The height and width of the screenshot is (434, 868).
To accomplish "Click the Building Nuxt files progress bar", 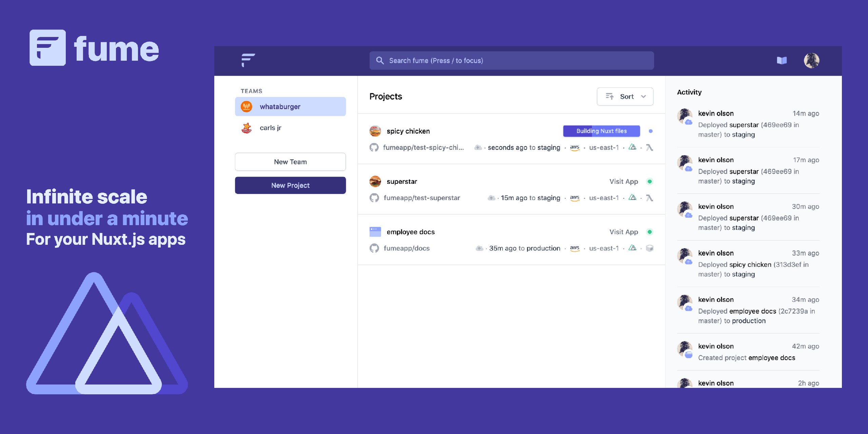I will (601, 131).
